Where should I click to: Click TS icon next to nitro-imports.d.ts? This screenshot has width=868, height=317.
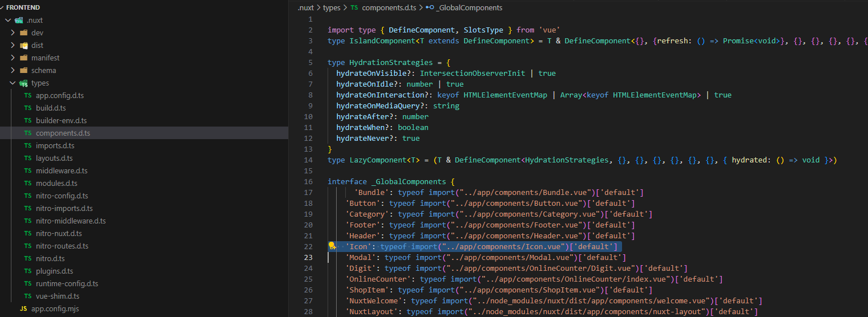[x=27, y=208]
